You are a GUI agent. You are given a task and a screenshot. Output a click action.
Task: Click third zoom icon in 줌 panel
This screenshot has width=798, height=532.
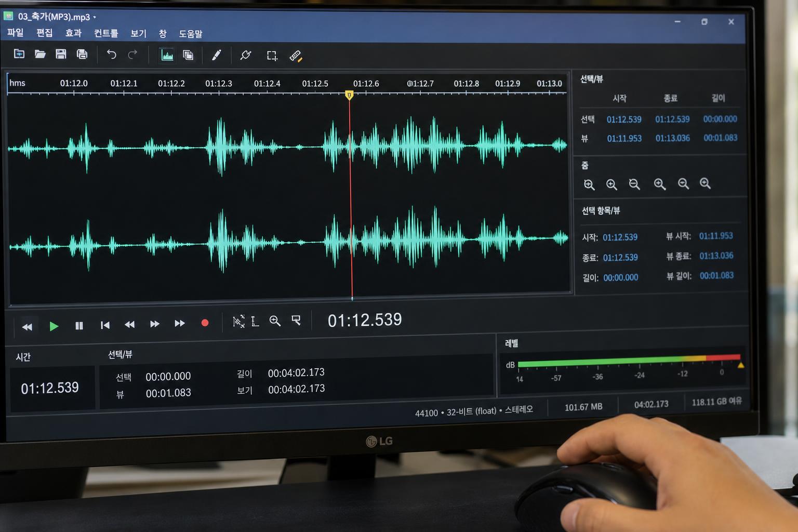634,184
